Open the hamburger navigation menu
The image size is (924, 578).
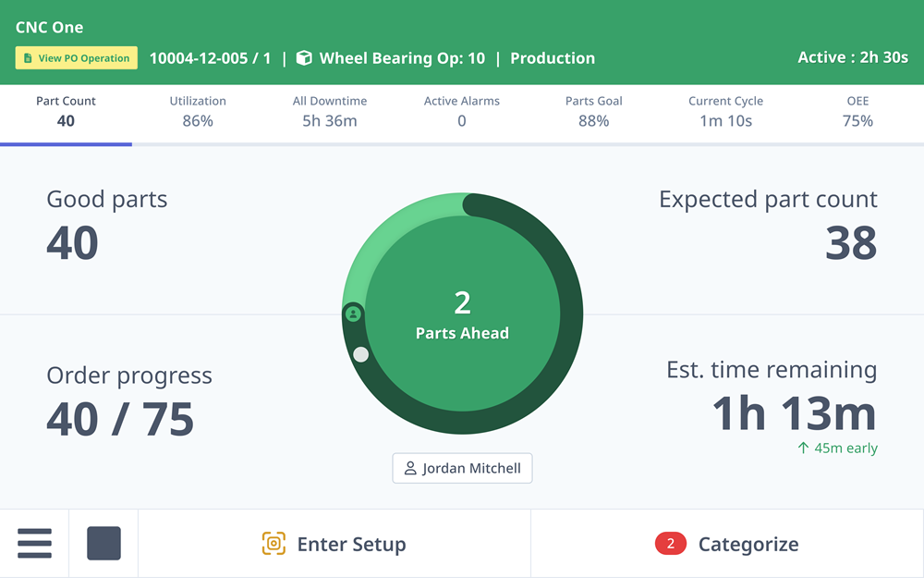pyautogui.click(x=35, y=544)
